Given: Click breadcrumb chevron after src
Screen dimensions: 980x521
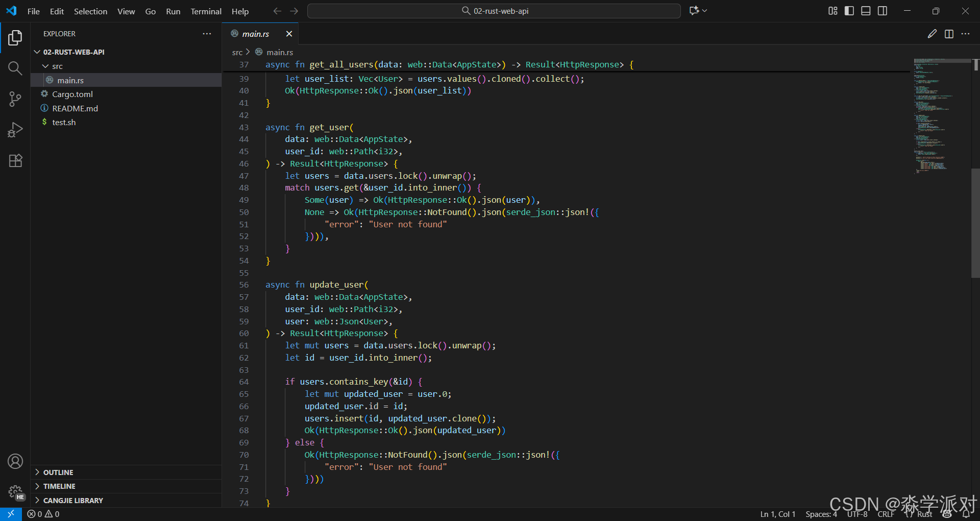Looking at the screenshot, I should click(248, 52).
